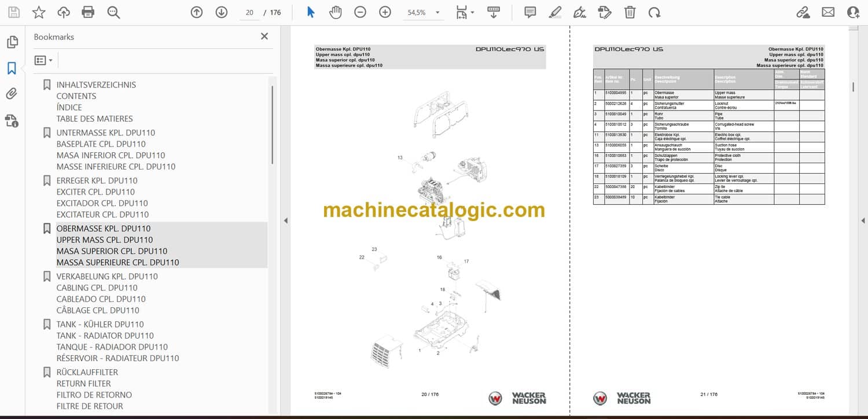Screen dimensions: 868x419
Task: Open the attachments panel
Action: [x=12, y=94]
